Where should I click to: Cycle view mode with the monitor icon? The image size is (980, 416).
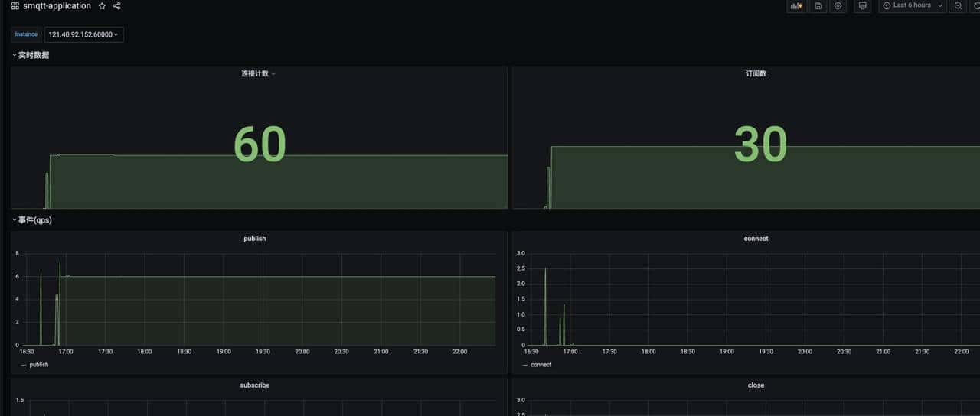tap(863, 6)
